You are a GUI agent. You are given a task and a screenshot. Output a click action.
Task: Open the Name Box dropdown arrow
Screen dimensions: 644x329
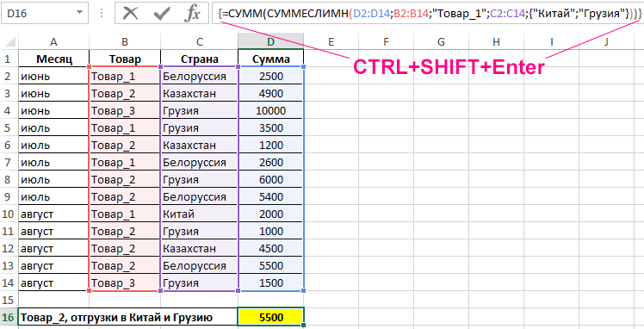click(79, 14)
